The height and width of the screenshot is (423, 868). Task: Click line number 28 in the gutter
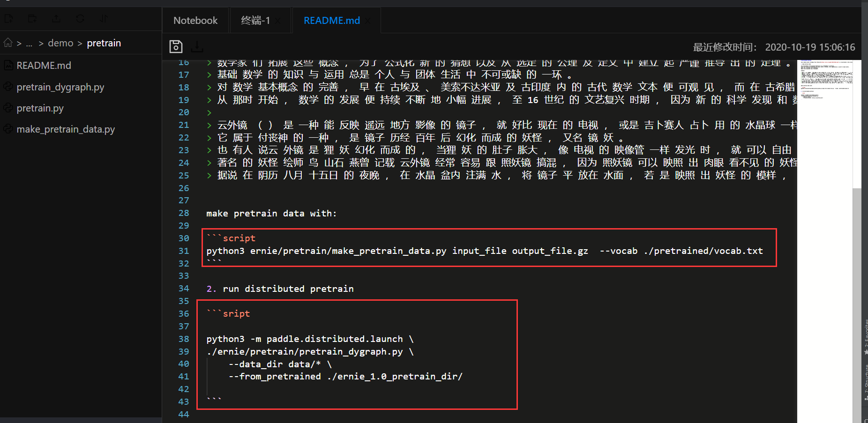click(x=184, y=213)
